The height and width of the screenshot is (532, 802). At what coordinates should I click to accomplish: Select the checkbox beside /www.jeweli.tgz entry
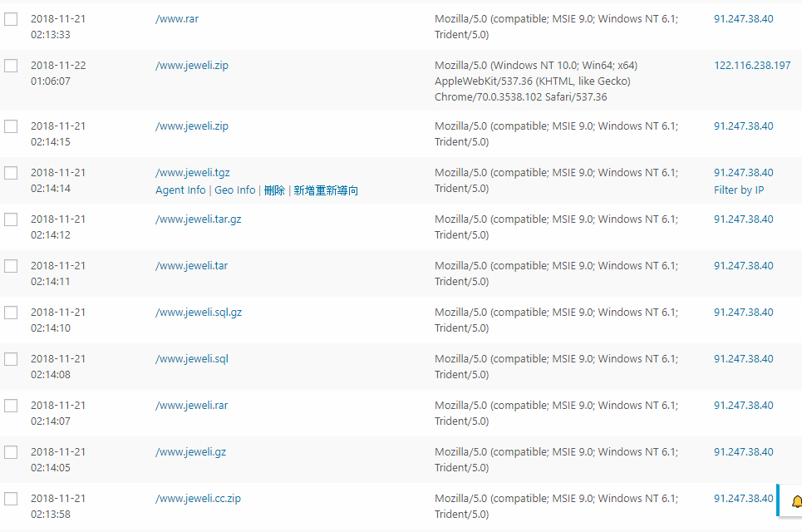click(x=11, y=173)
